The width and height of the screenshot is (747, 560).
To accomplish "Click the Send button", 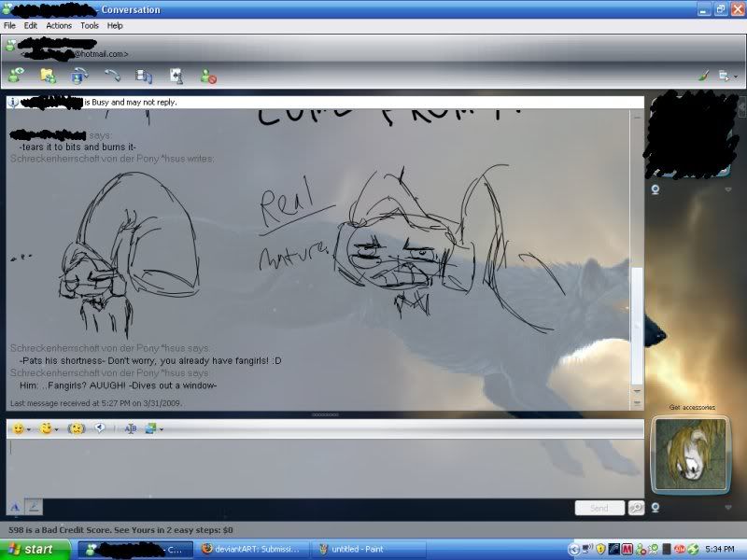I will 599,508.
